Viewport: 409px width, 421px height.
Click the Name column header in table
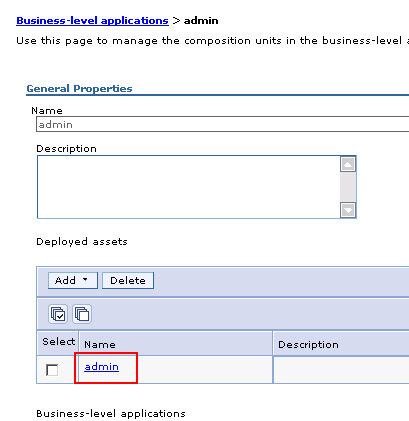coord(176,343)
